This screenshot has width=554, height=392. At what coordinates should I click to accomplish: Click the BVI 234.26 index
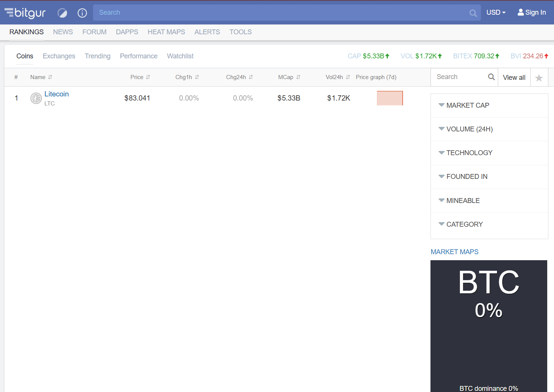529,56
